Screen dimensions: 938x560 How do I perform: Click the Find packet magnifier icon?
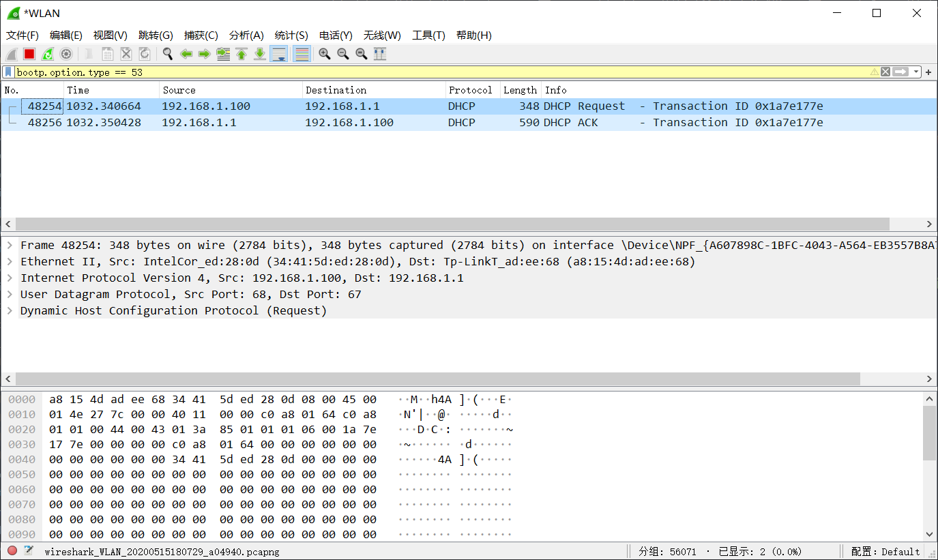pos(167,54)
